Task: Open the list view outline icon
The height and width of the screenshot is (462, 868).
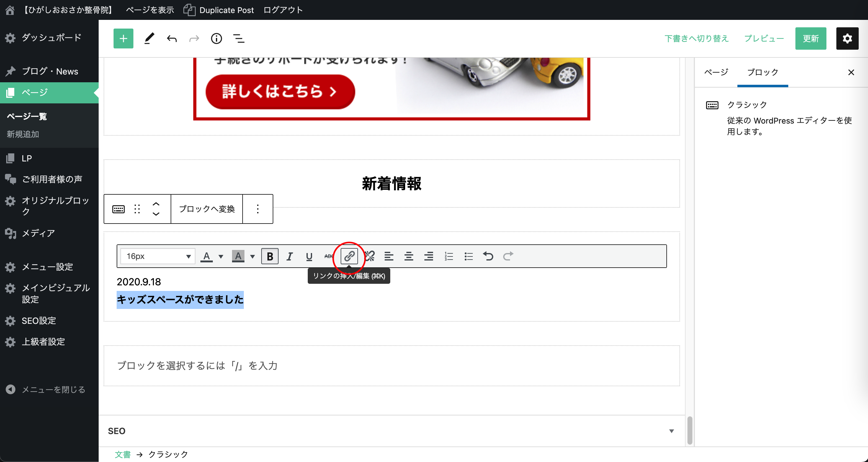Action: point(239,38)
